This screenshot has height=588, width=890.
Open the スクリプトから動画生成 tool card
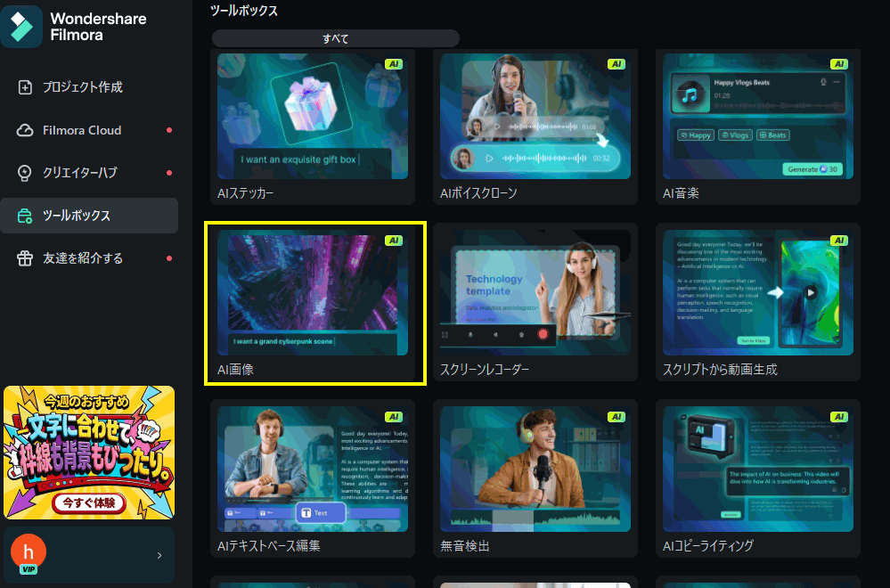point(758,303)
